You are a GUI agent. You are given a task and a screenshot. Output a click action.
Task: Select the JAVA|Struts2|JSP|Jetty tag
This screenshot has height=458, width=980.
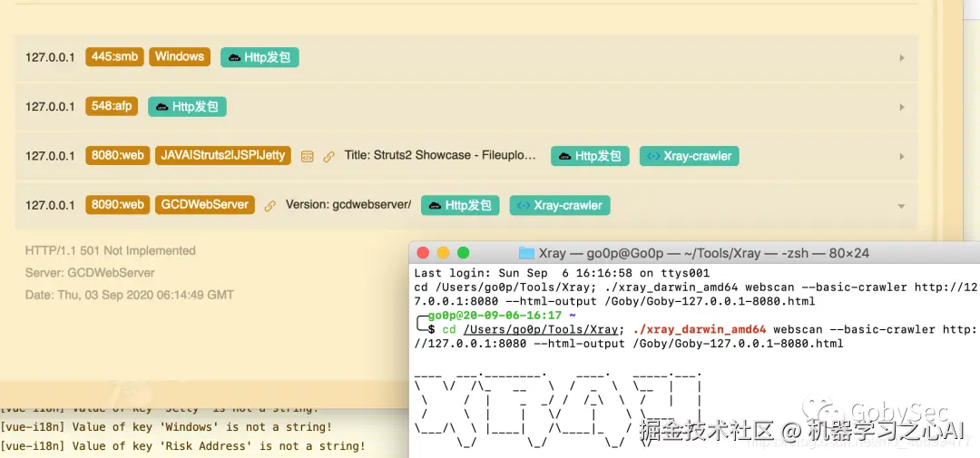point(223,155)
